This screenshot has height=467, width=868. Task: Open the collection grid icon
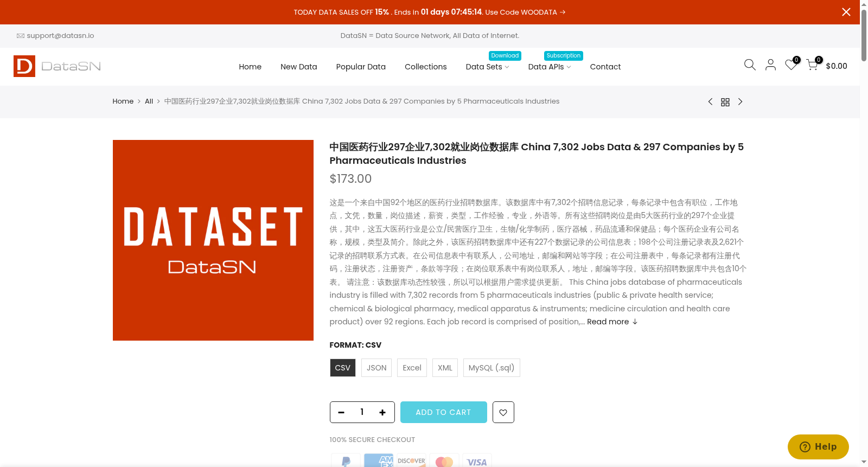(725, 102)
